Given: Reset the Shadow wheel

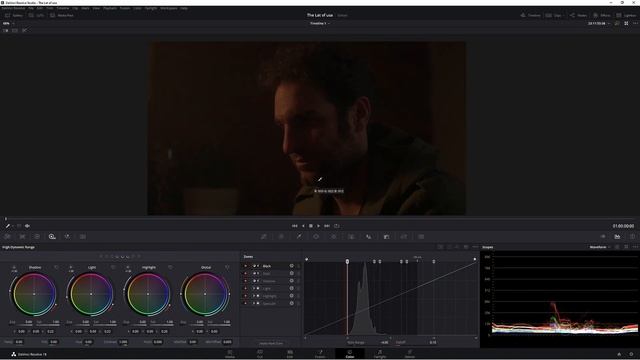Looking at the screenshot, I should click(x=56, y=267).
